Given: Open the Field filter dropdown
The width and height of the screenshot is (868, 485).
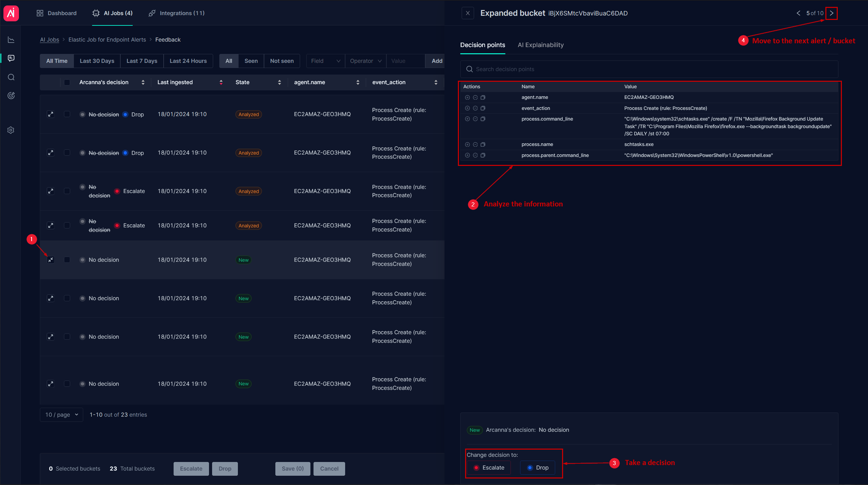Looking at the screenshot, I should click(x=326, y=61).
